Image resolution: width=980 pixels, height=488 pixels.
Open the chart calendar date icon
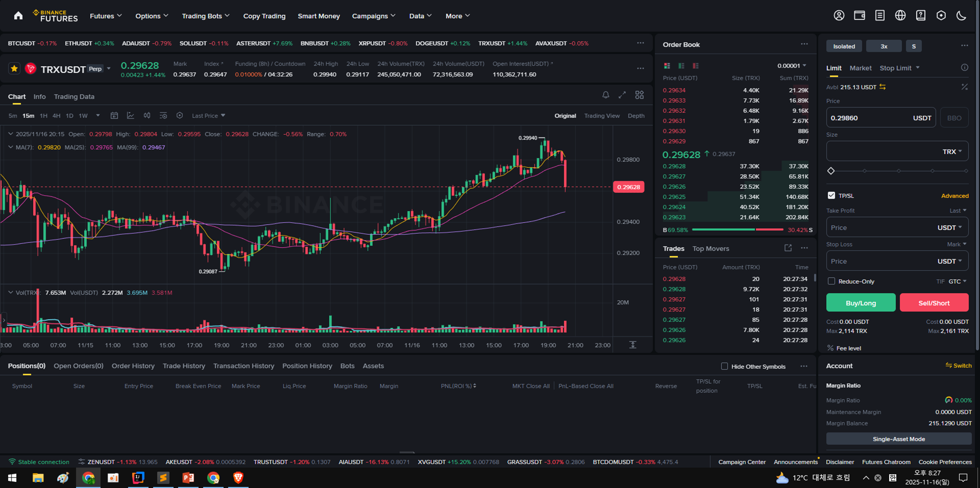tap(114, 116)
